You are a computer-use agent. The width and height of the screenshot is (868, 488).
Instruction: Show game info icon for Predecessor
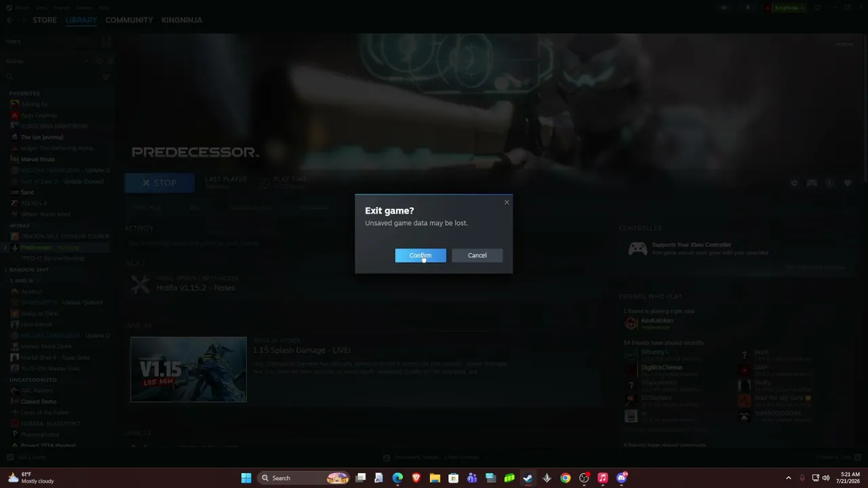point(829,183)
